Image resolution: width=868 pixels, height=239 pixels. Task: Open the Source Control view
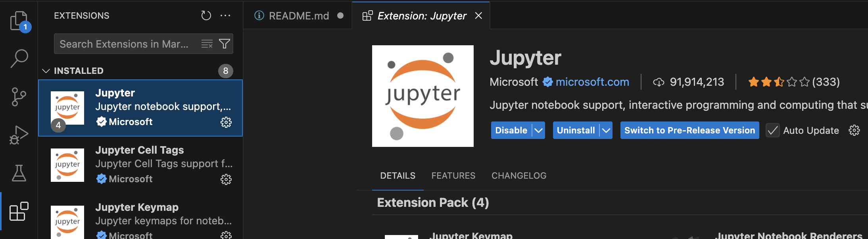tap(19, 97)
